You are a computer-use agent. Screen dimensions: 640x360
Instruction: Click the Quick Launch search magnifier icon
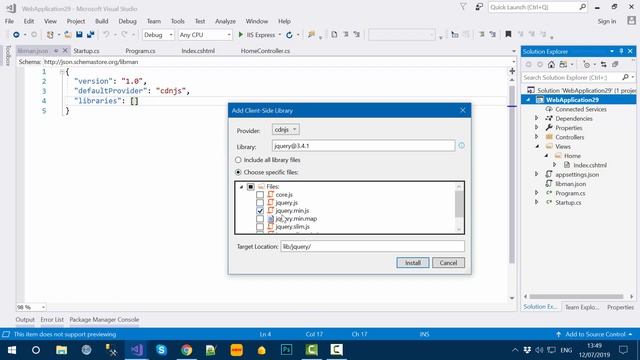tap(582, 7)
